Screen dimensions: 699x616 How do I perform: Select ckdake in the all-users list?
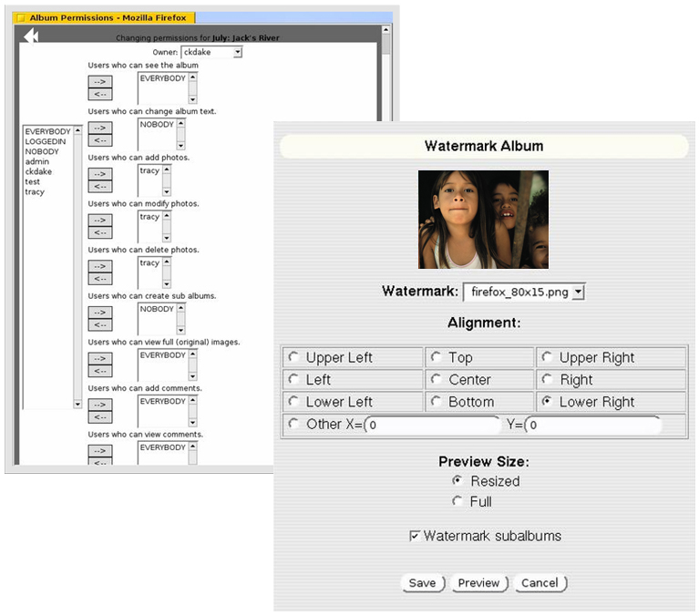[x=38, y=171]
